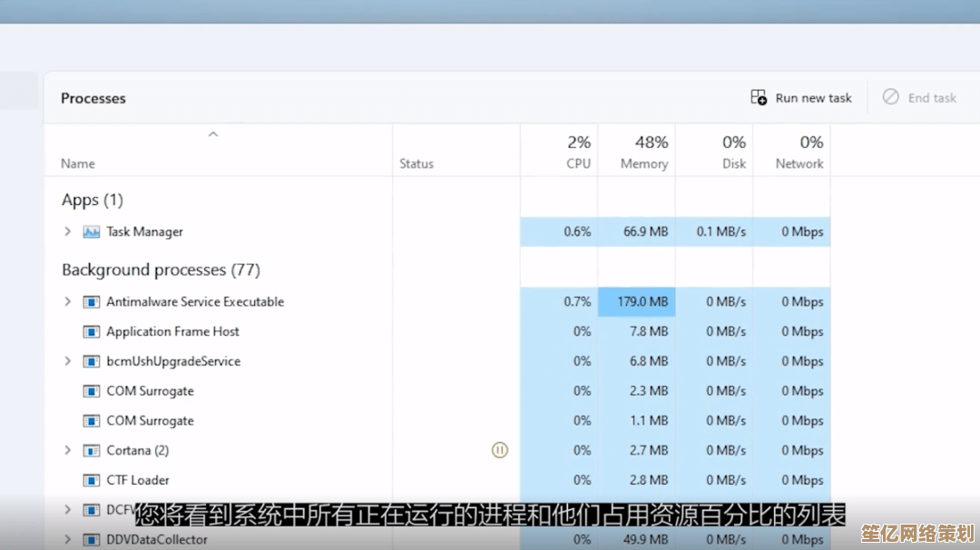Click the DDVDataCollector process icon

(92, 539)
